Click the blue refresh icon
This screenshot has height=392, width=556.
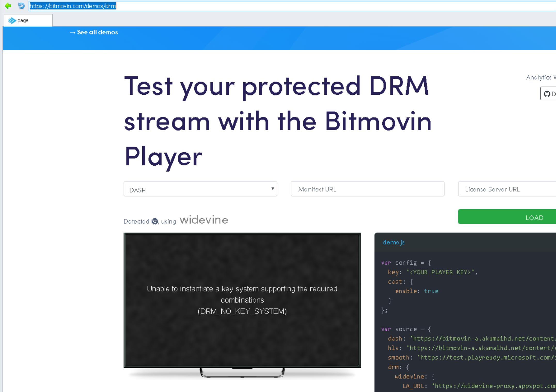tap(21, 6)
